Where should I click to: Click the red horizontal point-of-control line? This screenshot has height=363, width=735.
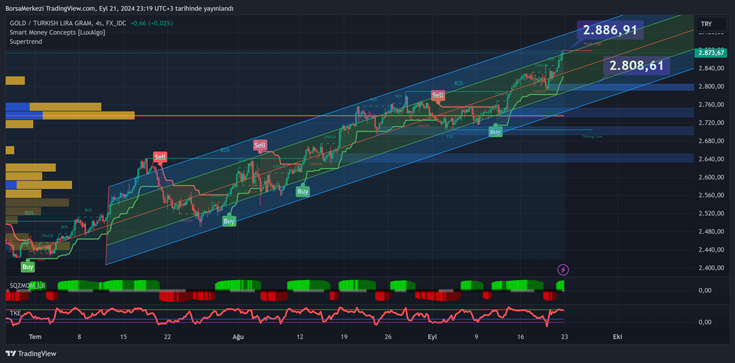pyautogui.click(x=349, y=115)
